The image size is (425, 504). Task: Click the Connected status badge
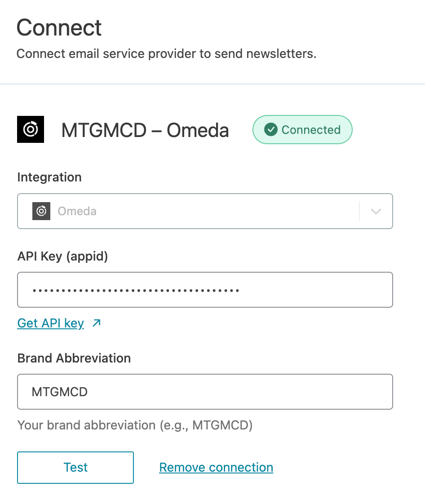click(x=302, y=130)
